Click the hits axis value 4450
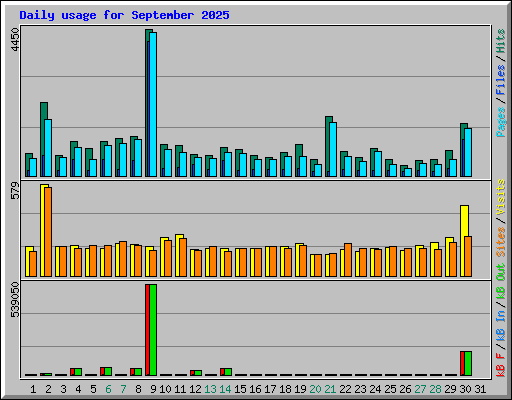Image resolution: width=512 pixels, height=400 pixels. tap(15, 39)
